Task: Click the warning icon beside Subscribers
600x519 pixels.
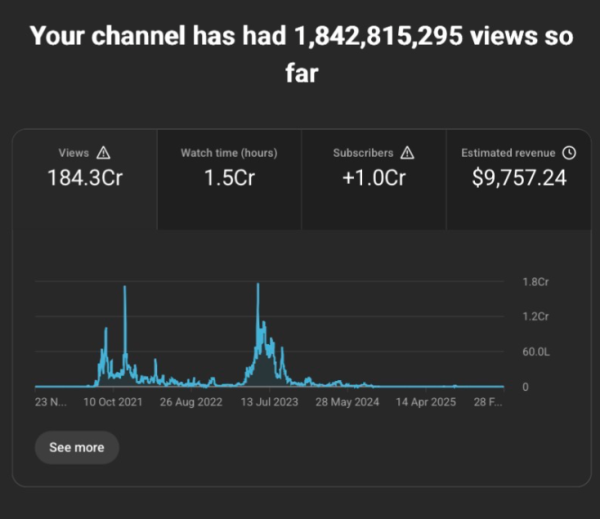Action: 407,153
